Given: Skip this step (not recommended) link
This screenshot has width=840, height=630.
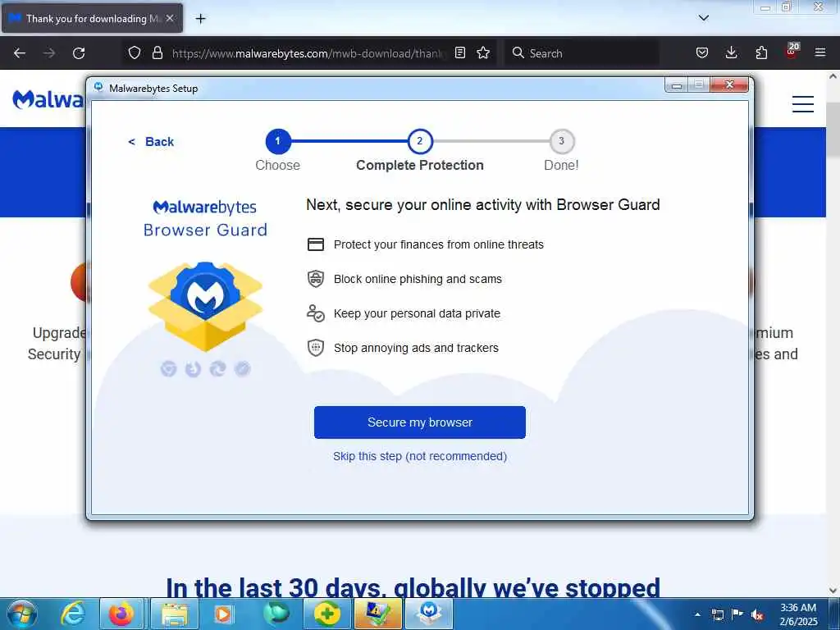Looking at the screenshot, I should point(419,456).
